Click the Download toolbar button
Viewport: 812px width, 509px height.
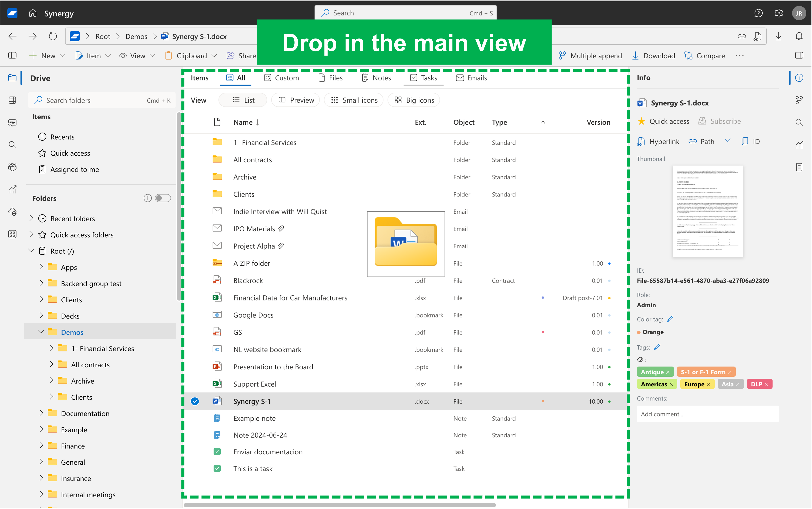tap(654, 56)
